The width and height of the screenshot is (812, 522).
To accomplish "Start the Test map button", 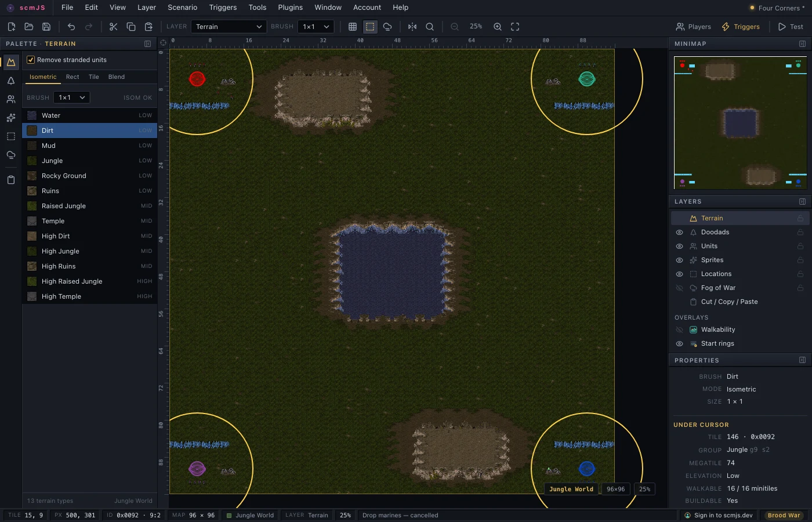I will [x=791, y=27].
